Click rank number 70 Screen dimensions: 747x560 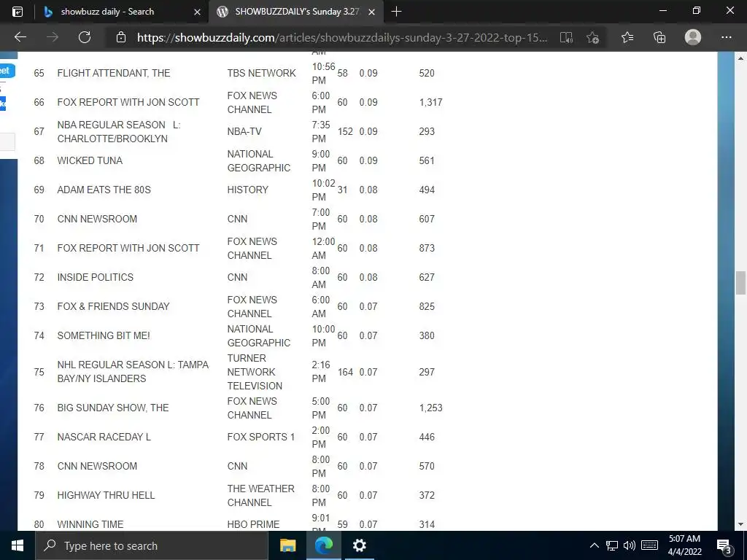39,219
